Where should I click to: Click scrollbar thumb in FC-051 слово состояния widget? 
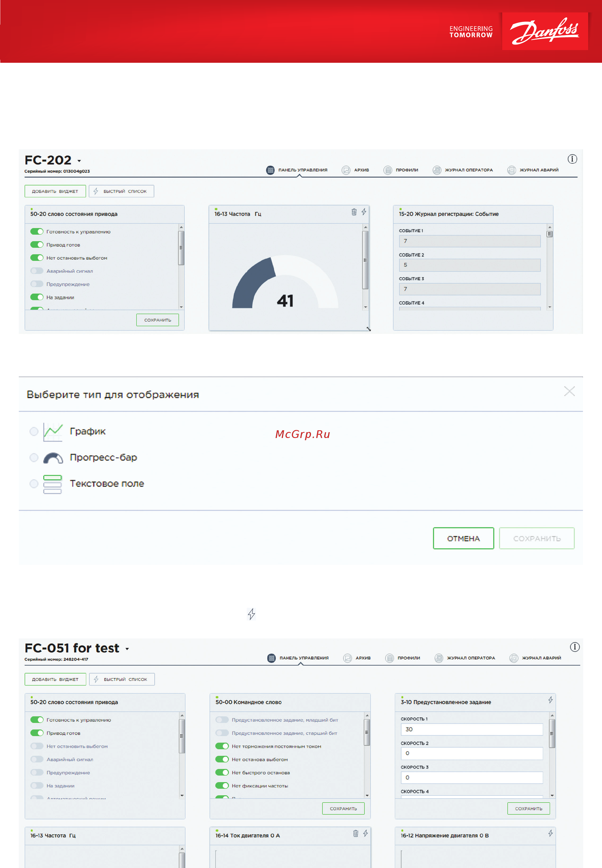pos(182,736)
